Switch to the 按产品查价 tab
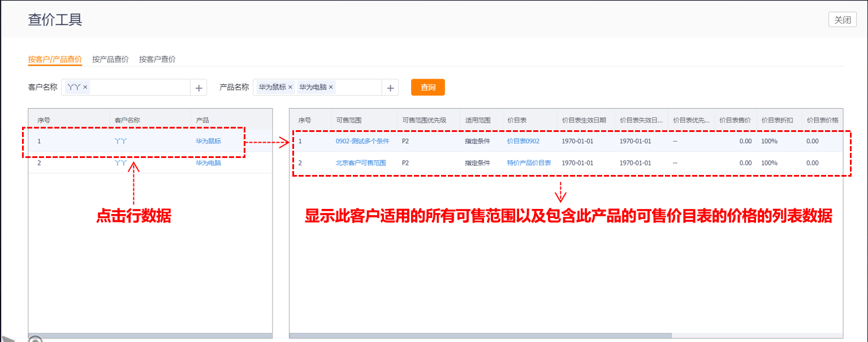The height and width of the screenshot is (342, 868). tap(110, 59)
